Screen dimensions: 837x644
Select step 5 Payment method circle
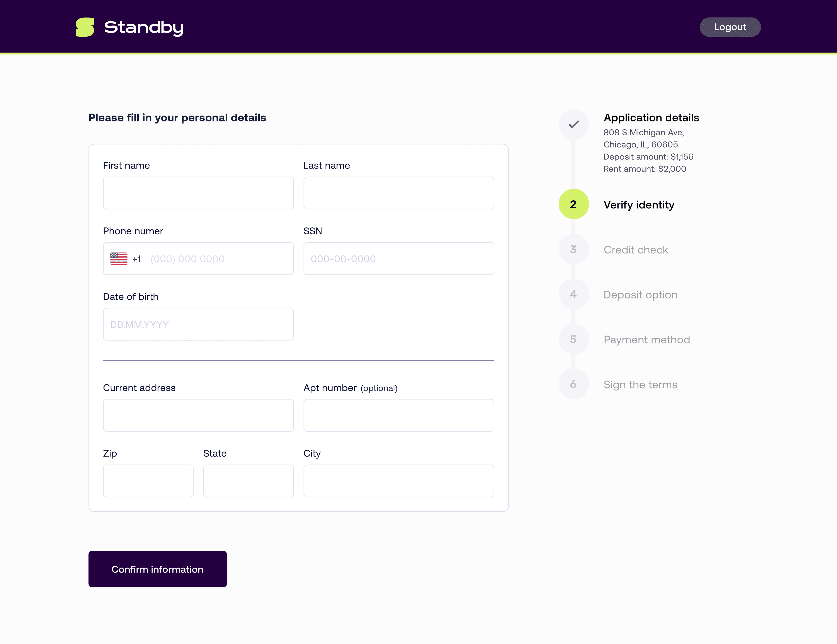(573, 339)
